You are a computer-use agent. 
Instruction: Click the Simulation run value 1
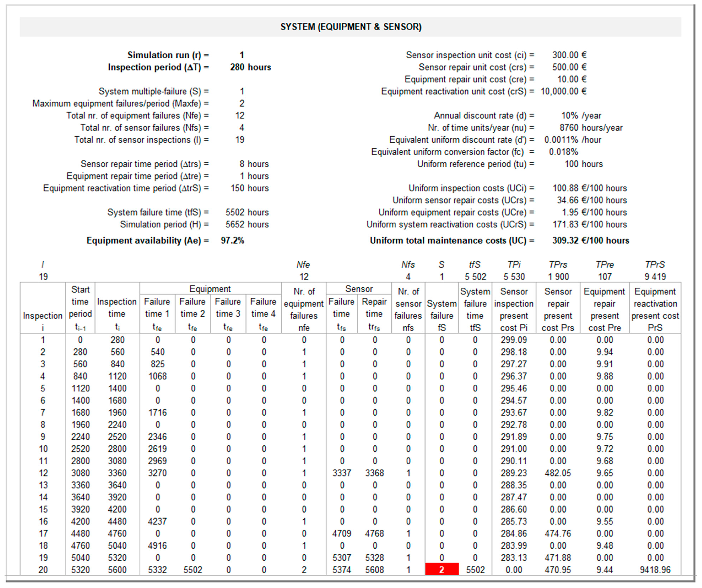coord(241,55)
